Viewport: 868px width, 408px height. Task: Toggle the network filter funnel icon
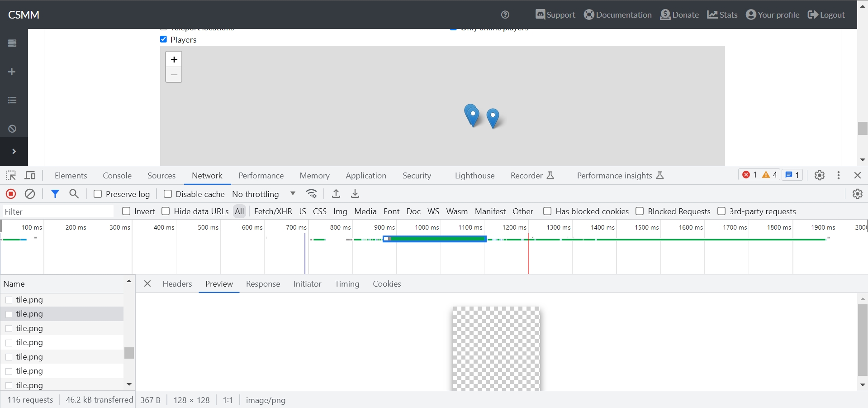point(55,194)
